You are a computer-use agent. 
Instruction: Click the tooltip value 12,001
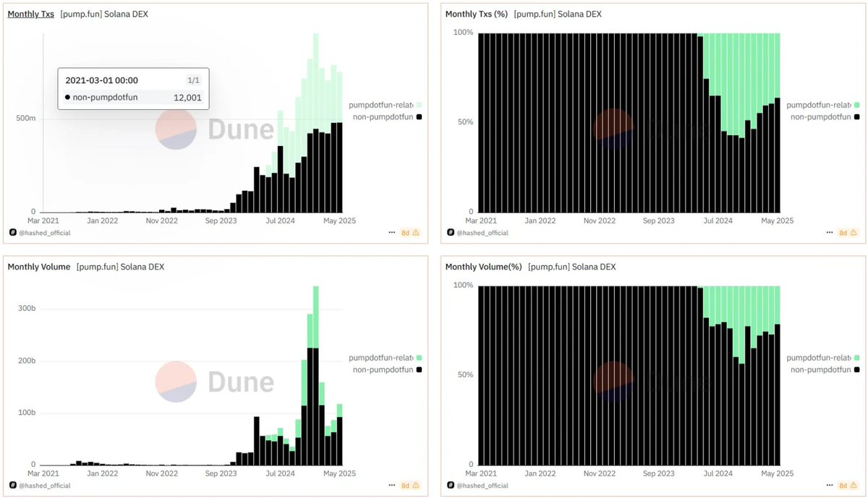[x=187, y=97]
